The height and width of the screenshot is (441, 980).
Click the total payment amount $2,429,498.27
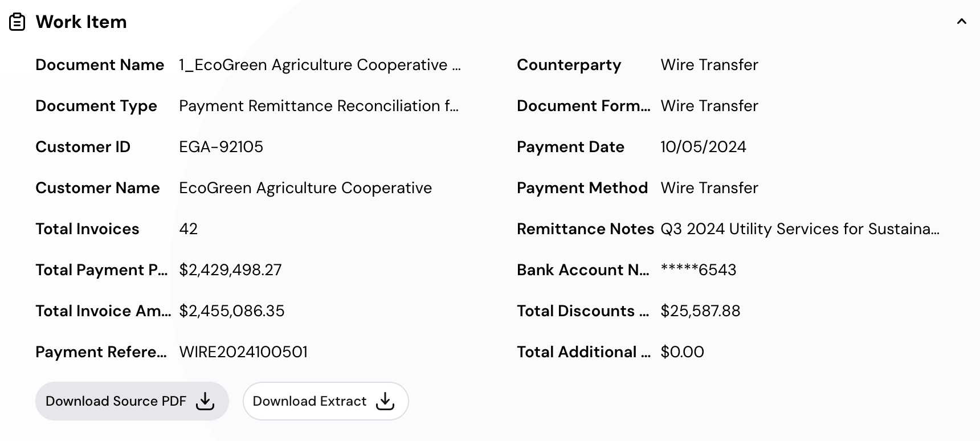pyautogui.click(x=230, y=270)
